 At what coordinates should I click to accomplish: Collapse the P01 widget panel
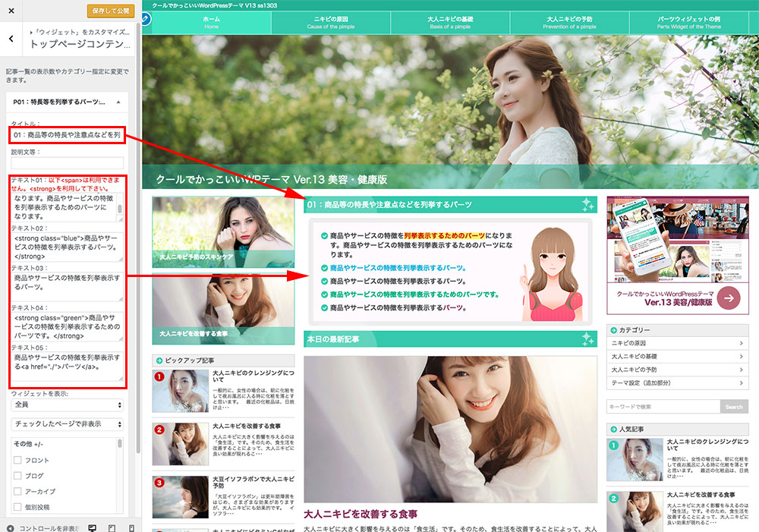[x=118, y=102]
